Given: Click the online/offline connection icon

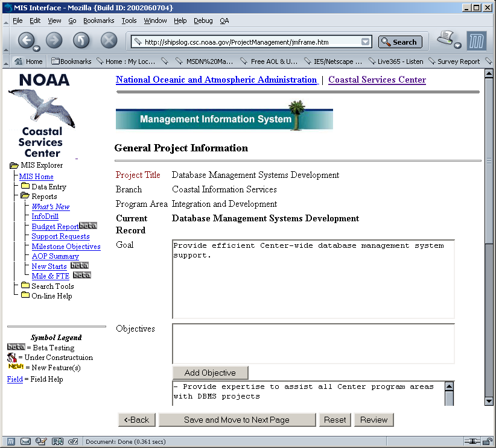Looking at the screenshot, I should tap(472, 441).
